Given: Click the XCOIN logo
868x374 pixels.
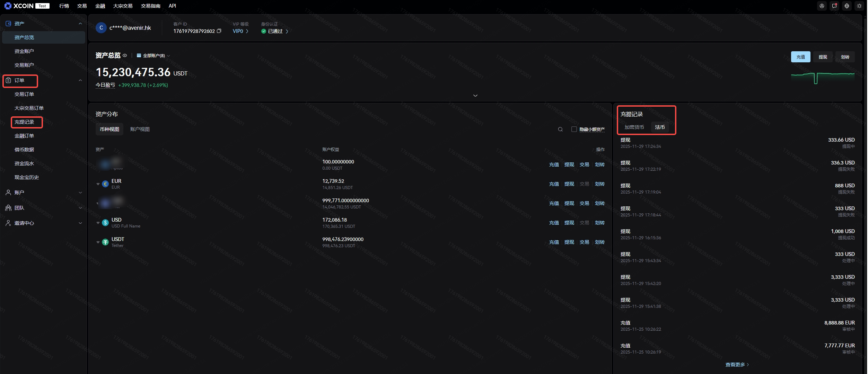Looking at the screenshot, I should [x=19, y=6].
